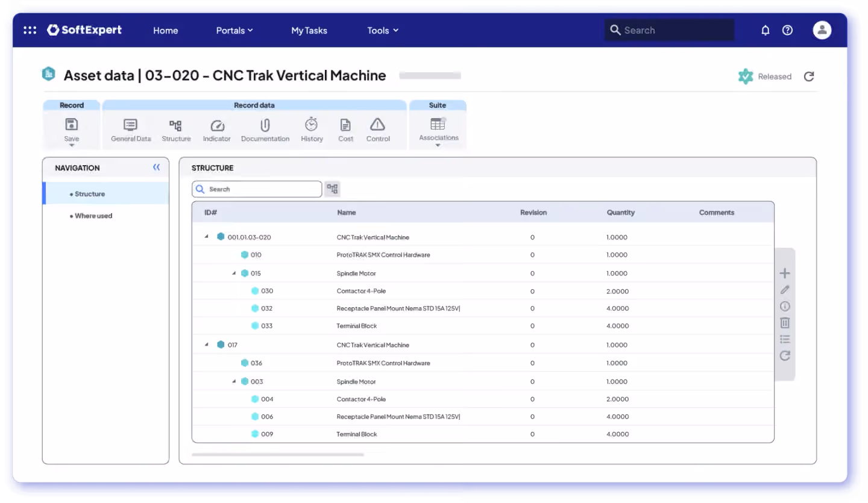Select Where used in Navigation panel

[x=93, y=216]
